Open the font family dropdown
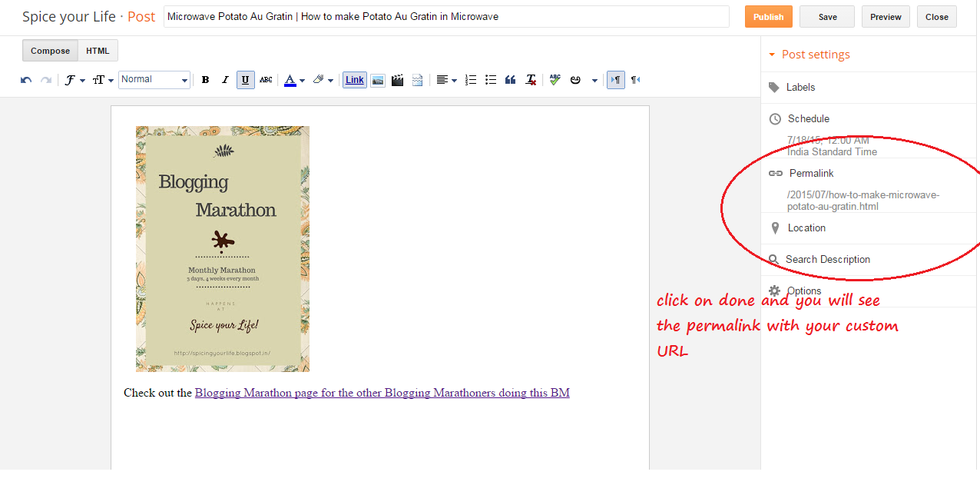Screen dimensions: 980x495 point(74,80)
